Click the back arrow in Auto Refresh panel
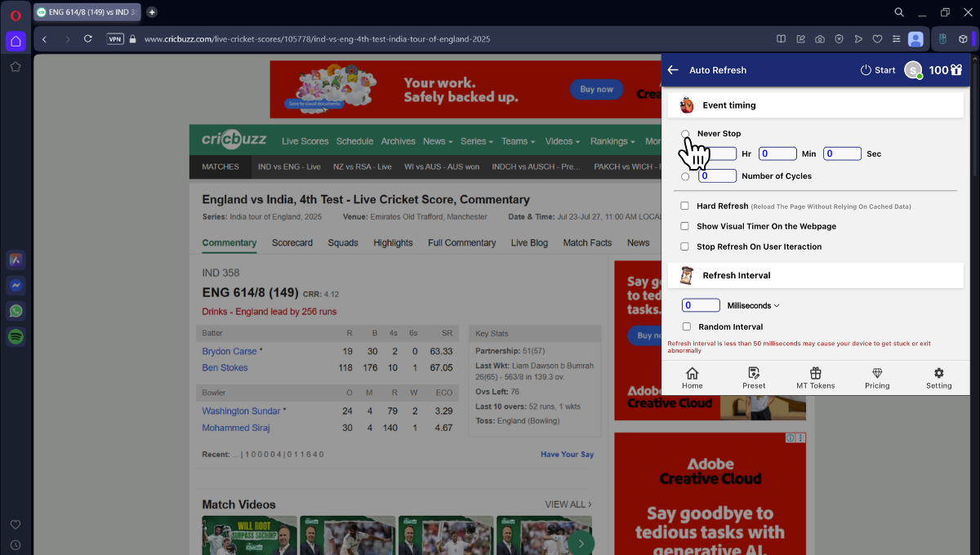This screenshot has width=980, height=555. [673, 70]
